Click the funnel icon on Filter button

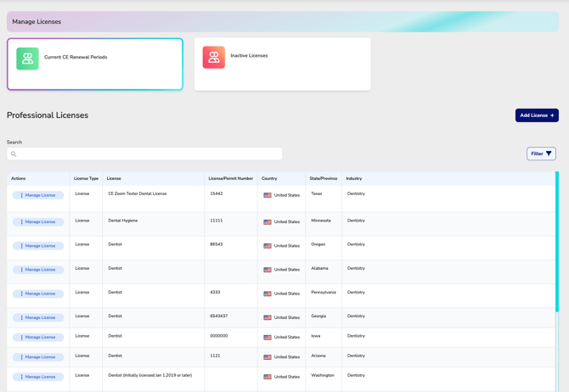click(549, 154)
